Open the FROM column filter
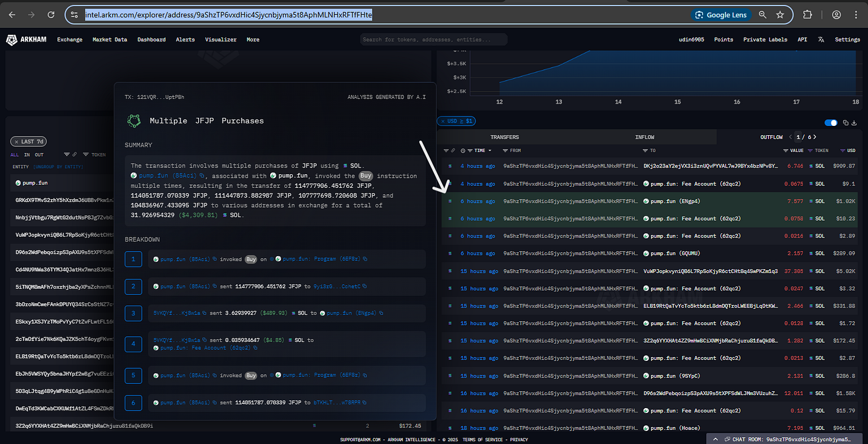 point(505,151)
